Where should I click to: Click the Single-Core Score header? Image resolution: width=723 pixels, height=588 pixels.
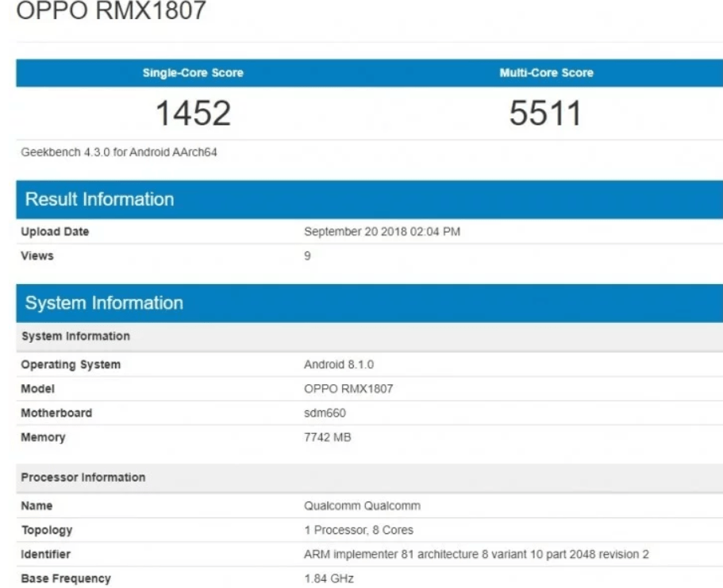[x=193, y=73]
